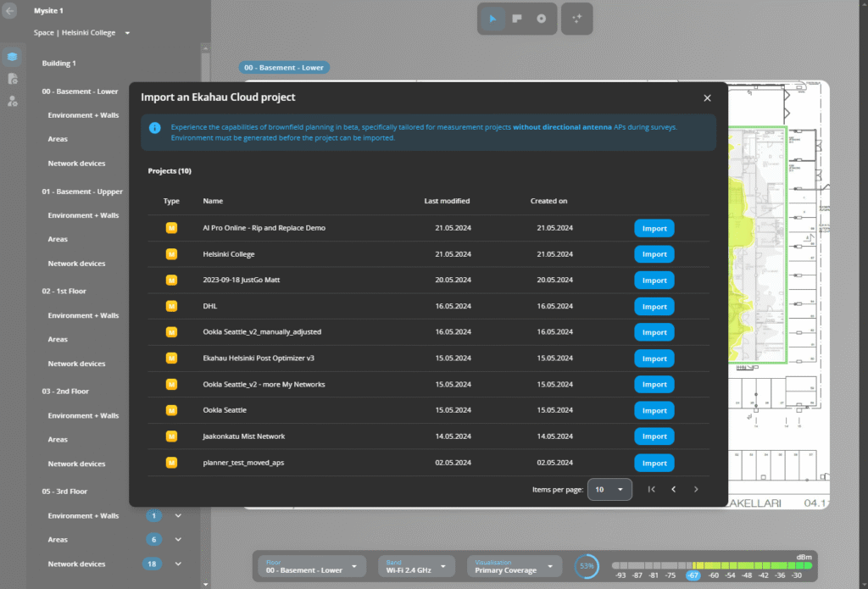Click the back arrow next to Mysite 1

pyautogui.click(x=11, y=10)
